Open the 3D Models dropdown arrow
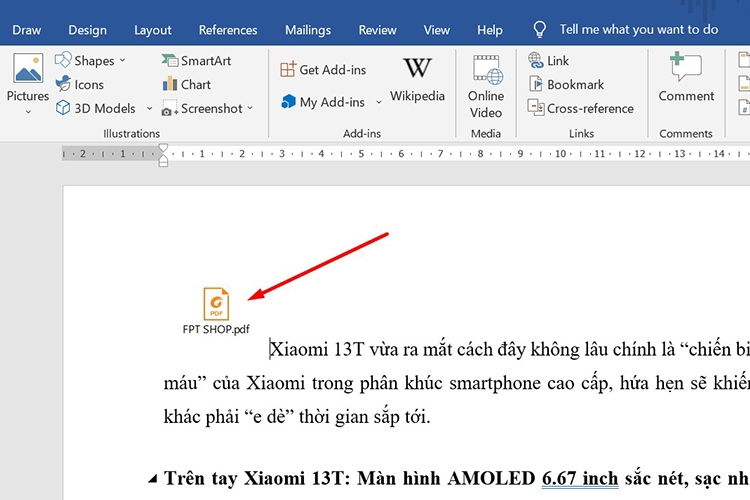The image size is (750, 500). coord(149,109)
